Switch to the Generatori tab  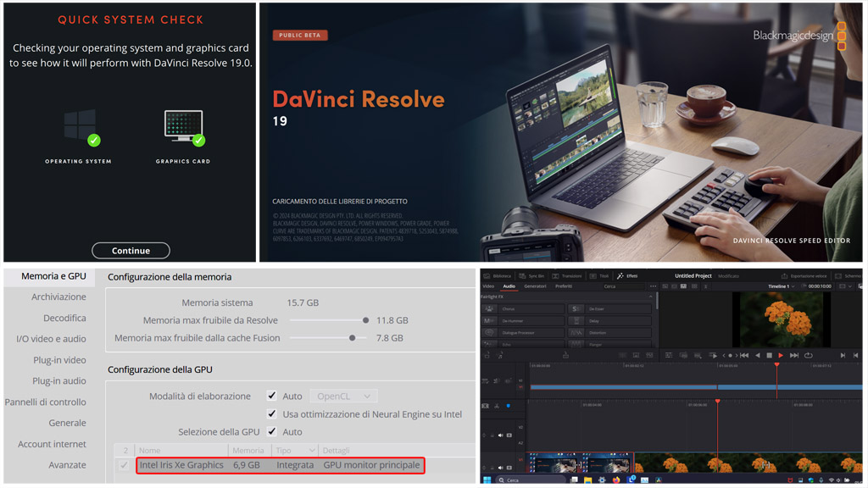pos(536,286)
